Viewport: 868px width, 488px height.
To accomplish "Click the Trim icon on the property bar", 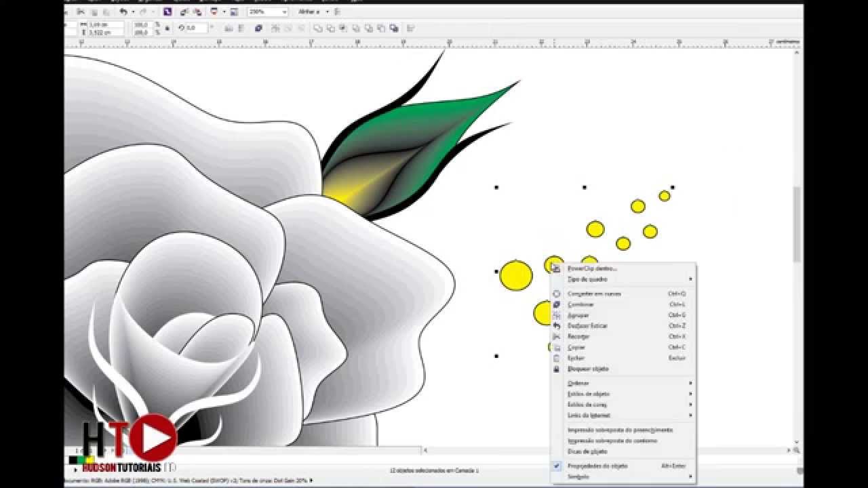I will tap(331, 28).
